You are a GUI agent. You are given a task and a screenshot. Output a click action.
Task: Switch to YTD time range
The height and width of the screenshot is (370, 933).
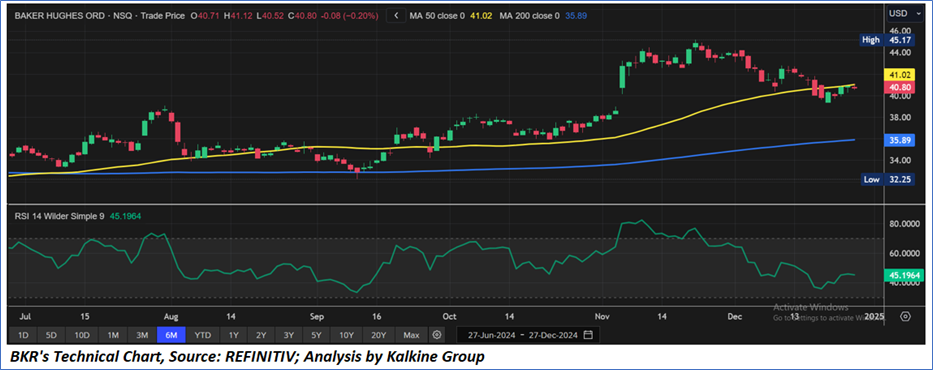pyautogui.click(x=203, y=335)
